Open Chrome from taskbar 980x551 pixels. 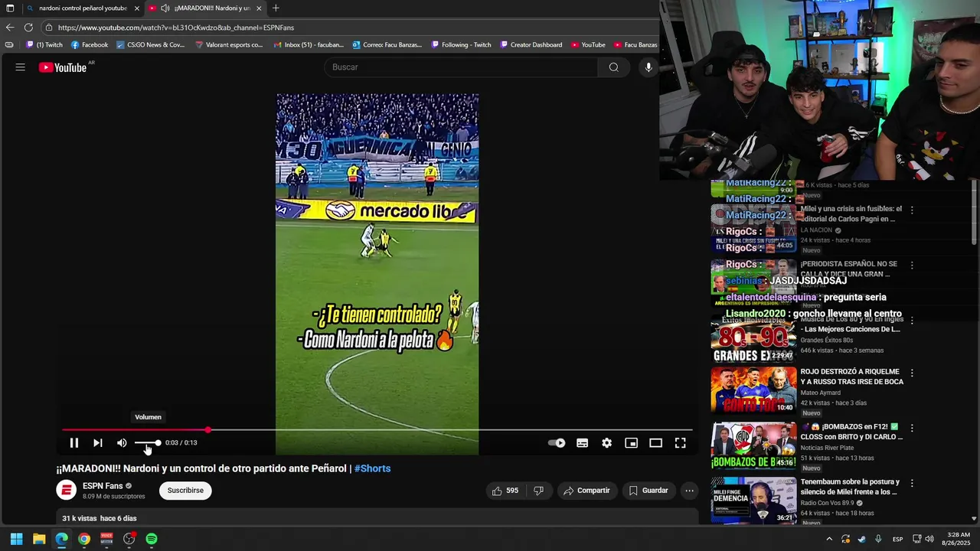tap(84, 539)
